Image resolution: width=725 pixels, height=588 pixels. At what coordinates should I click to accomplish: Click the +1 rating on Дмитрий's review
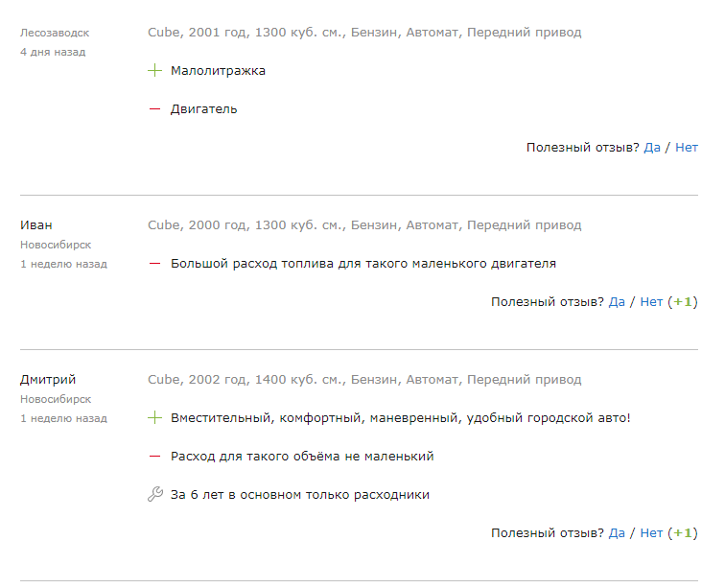tap(683, 533)
